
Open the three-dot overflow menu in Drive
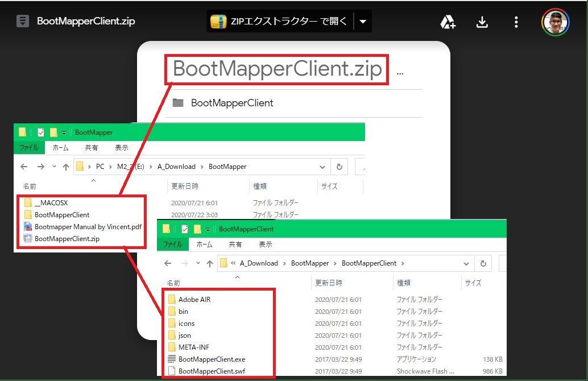click(516, 21)
